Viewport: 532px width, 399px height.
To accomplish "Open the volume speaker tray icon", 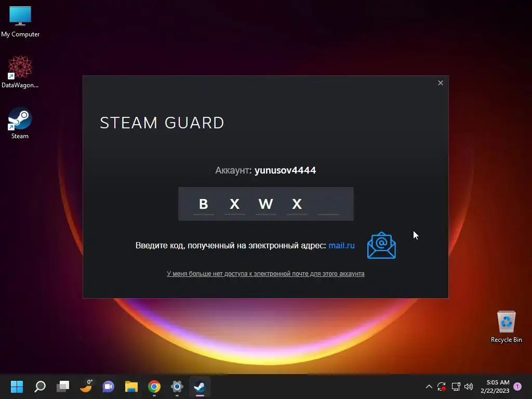I will pyautogui.click(x=469, y=387).
